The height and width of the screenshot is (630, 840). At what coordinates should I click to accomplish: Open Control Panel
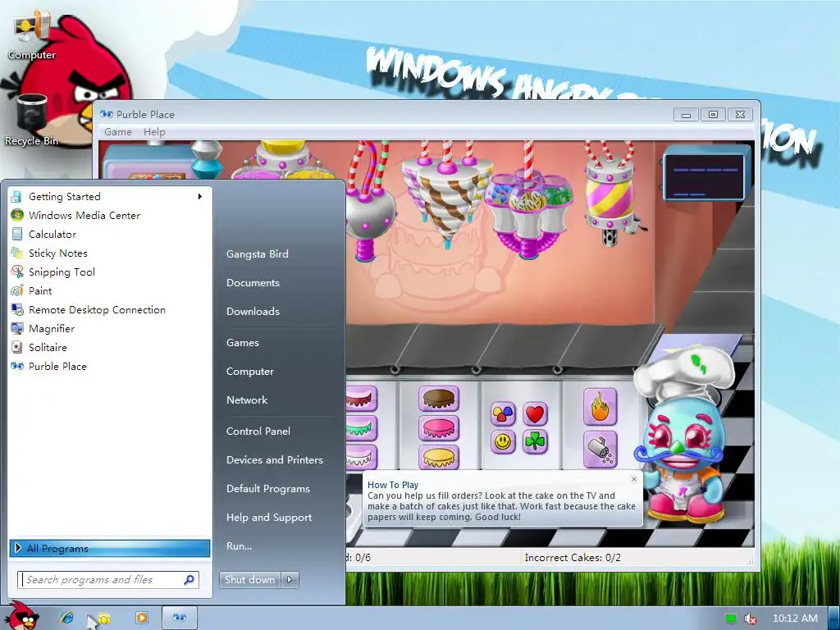(x=258, y=431)
